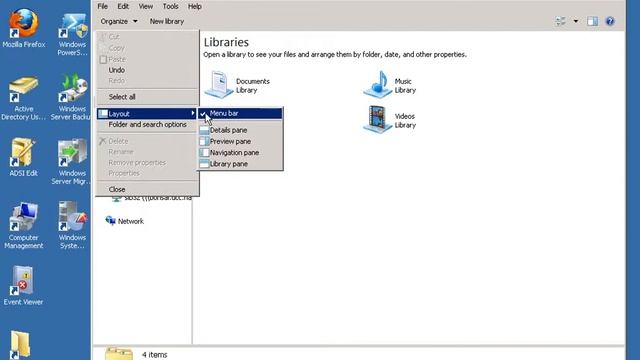This screenshot has height=360, width=640.
Task: Open the view options dropdown arrow
Action: [576, 21]
